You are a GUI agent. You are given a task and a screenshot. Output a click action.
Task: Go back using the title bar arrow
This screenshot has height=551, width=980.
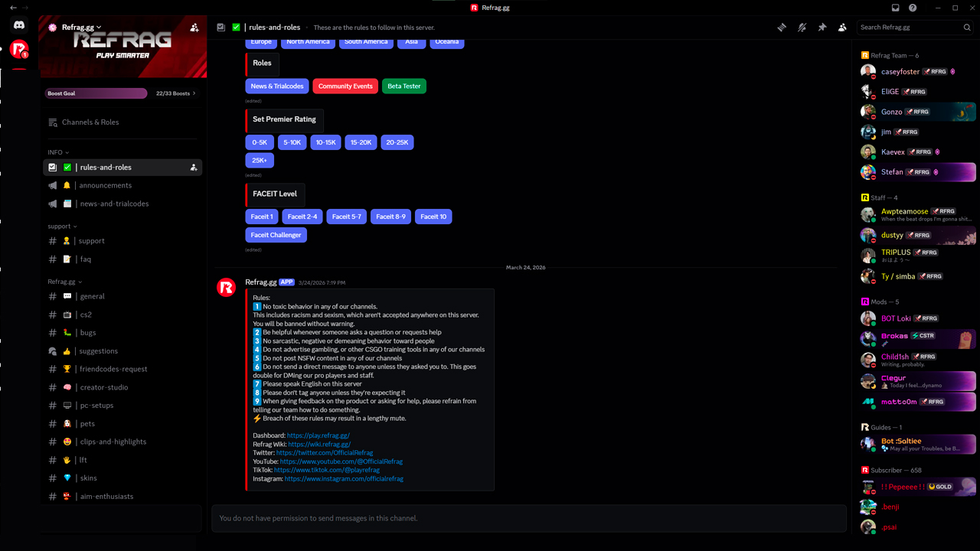[13, 8]
